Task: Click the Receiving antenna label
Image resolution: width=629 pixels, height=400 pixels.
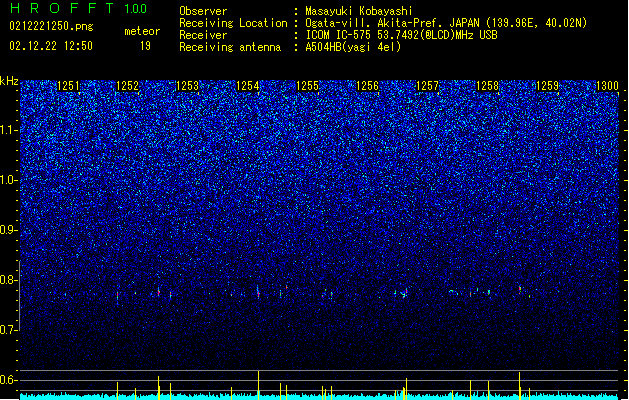Action: [230, 47]
